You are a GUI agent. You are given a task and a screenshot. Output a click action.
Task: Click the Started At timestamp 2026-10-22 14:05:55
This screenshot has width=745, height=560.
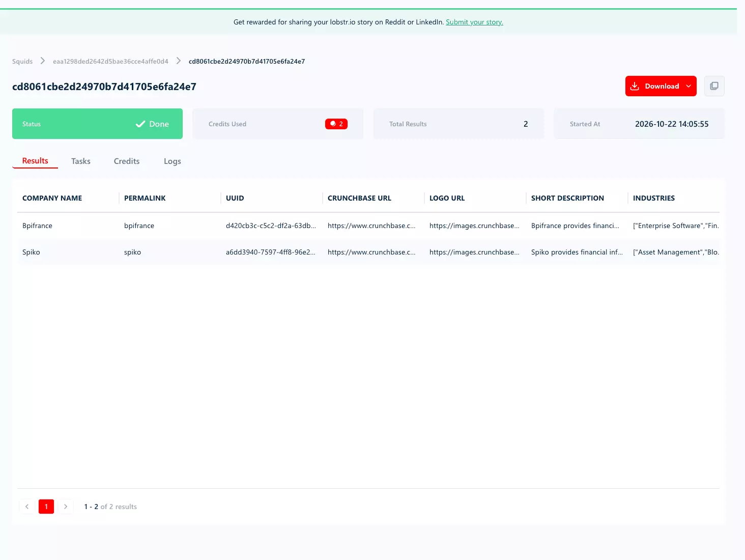(672, 124)
